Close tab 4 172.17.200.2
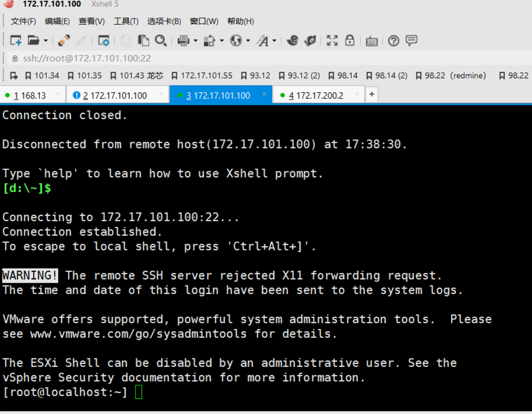This screenshot has width=532, height=414. [x=357, y=94]
